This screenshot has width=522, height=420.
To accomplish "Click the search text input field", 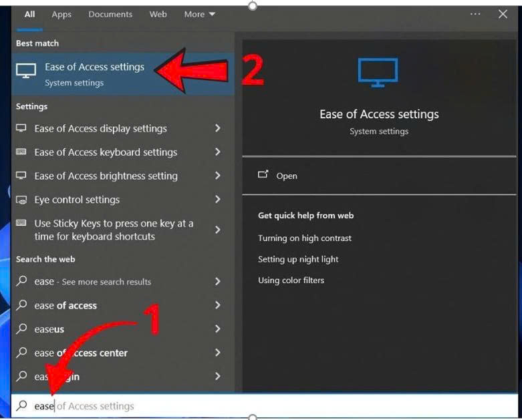I will [267, 406].
